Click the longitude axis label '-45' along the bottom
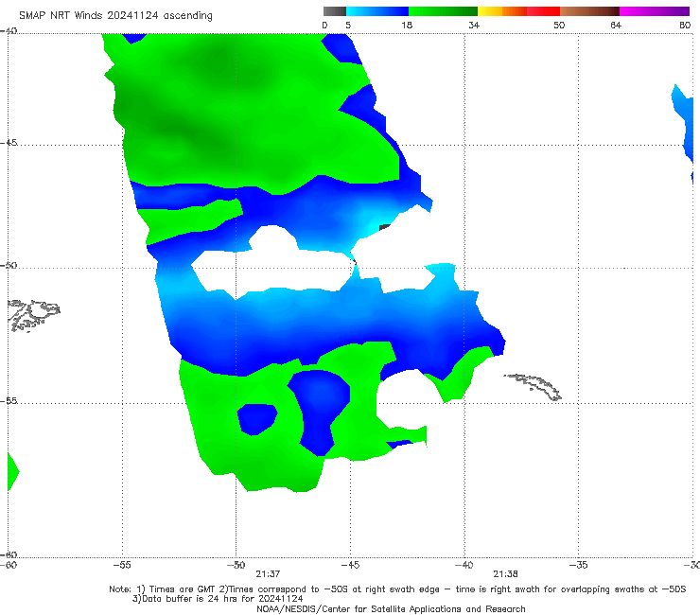 pos(350,565)
